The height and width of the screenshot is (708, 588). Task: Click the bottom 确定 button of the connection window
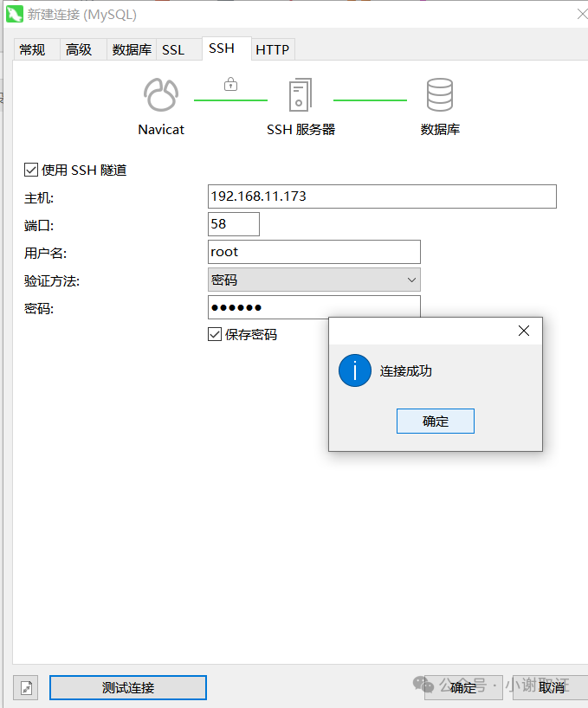point(463,688)
